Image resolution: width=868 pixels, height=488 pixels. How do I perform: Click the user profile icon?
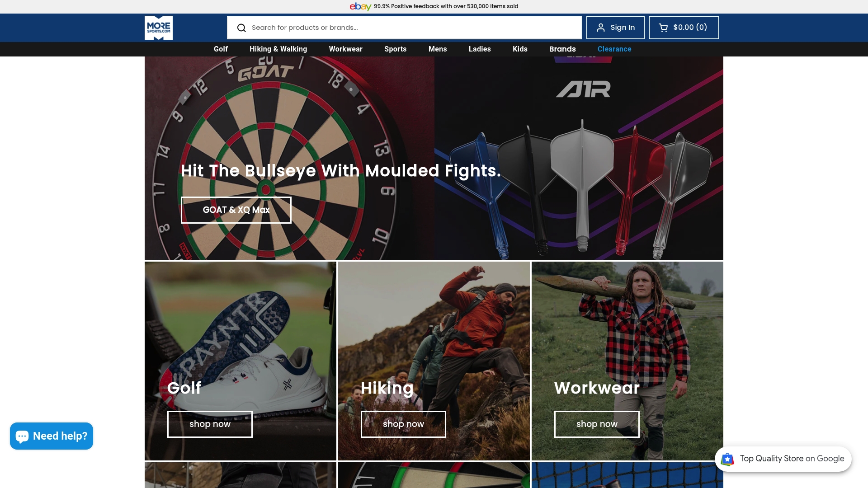(600, 28)
